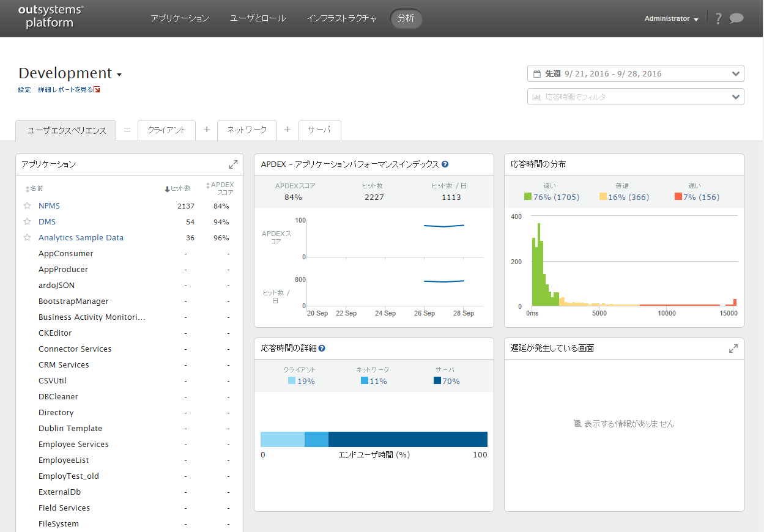Select the Directory row
Image resolution: width=764 pixels, height=532 pixels.
(130, 413)
